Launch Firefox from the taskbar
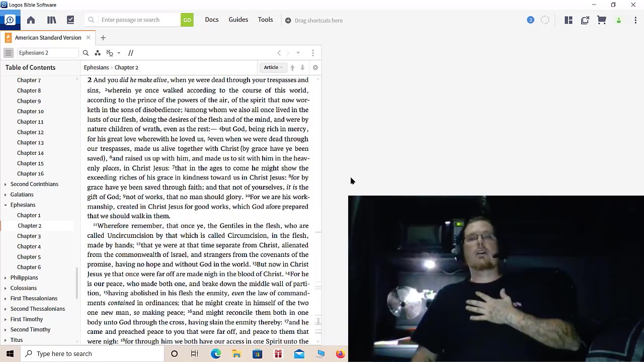 pyautogui.click(x=340, y=354)
